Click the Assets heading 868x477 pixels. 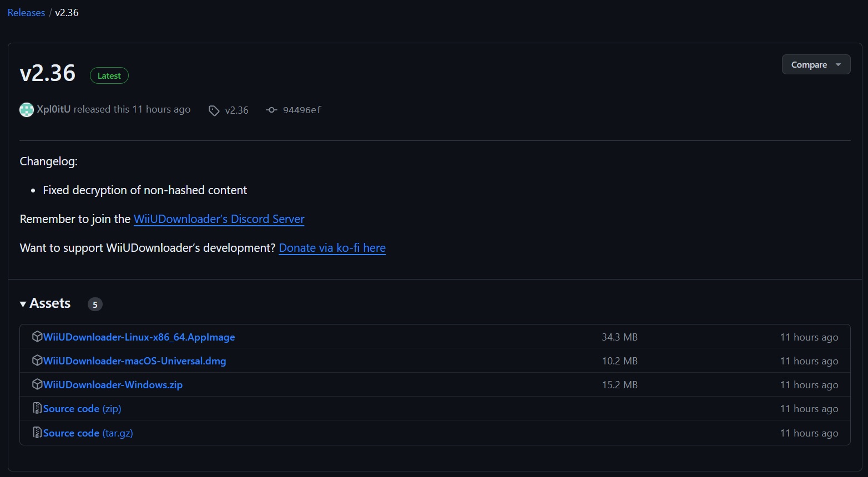coord(50,303)
